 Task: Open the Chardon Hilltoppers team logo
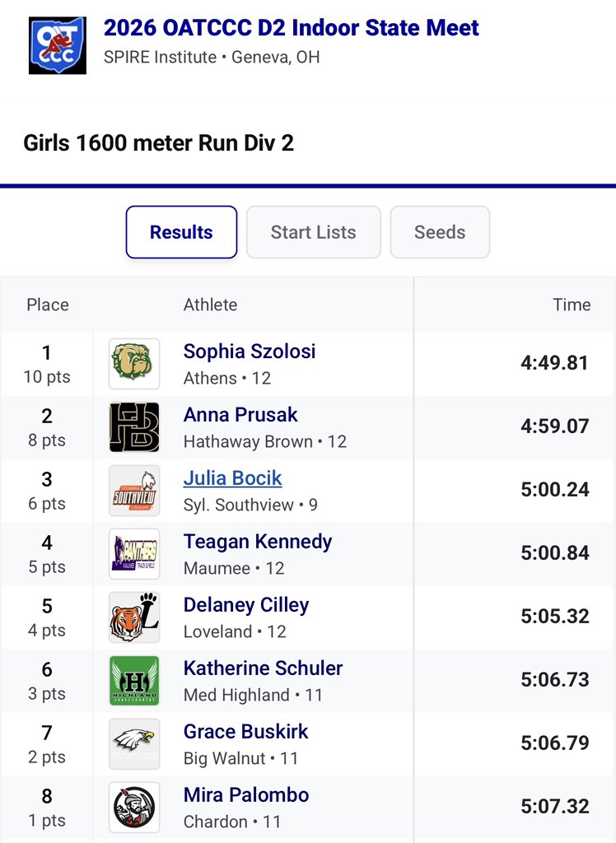tap(134, 808)
